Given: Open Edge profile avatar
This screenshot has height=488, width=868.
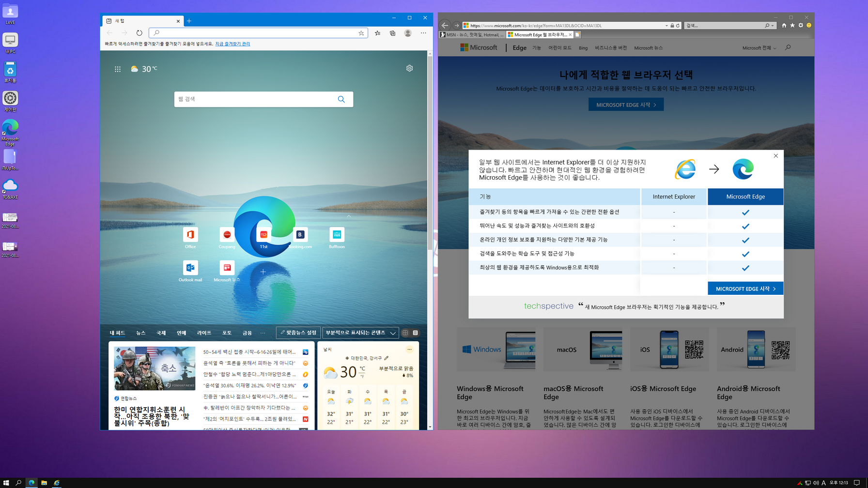Looking at the screenshot, I should [408, 33].
